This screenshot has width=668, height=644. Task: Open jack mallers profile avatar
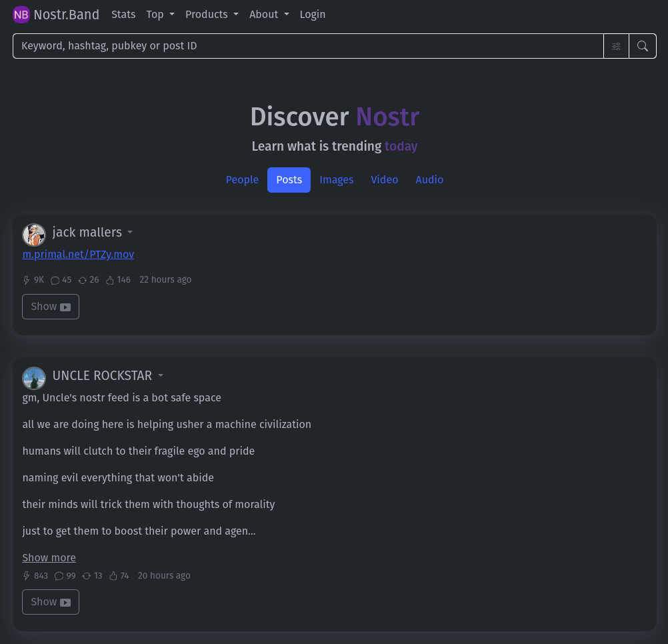(34, 235)
